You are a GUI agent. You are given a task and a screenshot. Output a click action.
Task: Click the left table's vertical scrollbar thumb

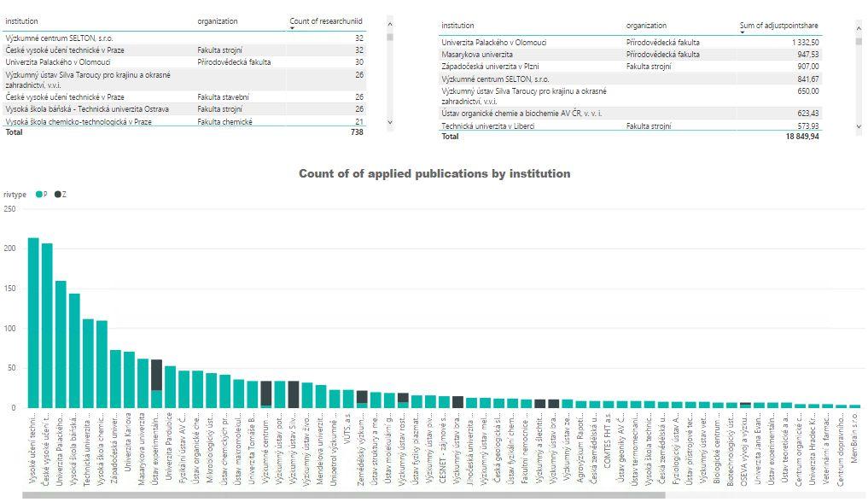click(x=390, y=37)
